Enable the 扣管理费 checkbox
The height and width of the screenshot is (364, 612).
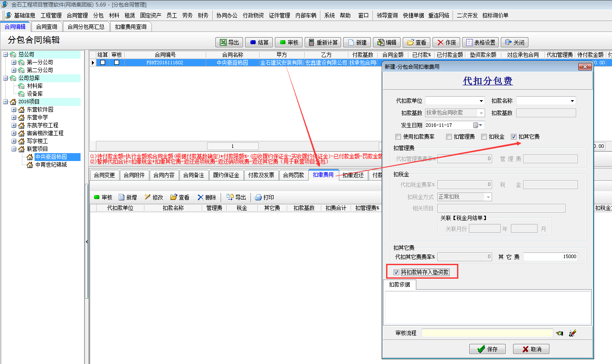pos(449,137)
